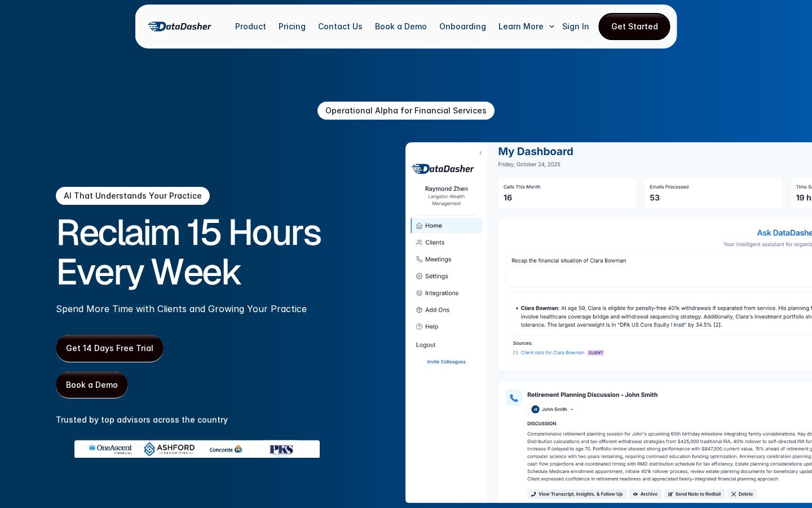Click the Get Started button
This screenshot has height=508, width=812.
tap(634, 27)
